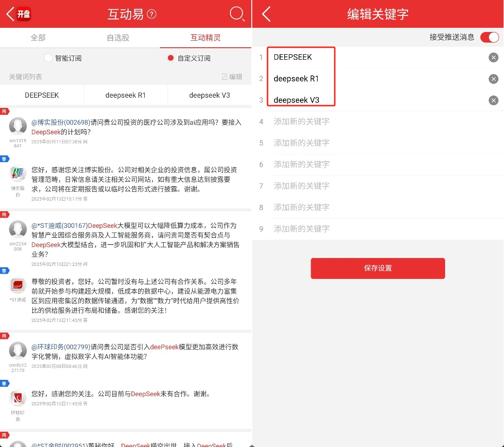
Task: Switch to the 互动精灵 tab
Action: (205, 38)
